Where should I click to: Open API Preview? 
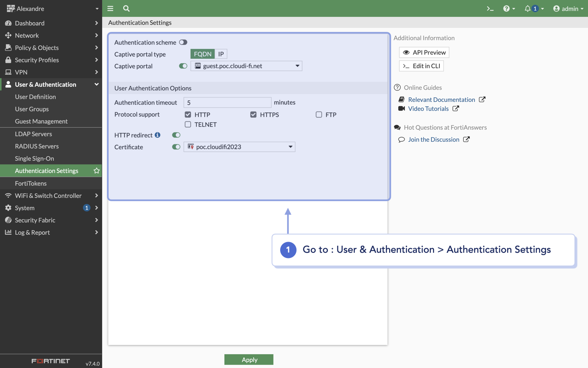point(424,52)
